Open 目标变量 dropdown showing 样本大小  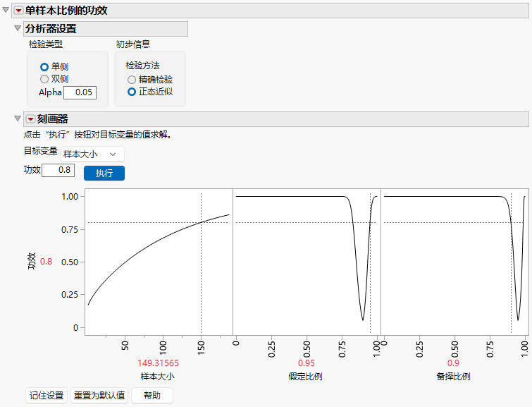(92, 154)
